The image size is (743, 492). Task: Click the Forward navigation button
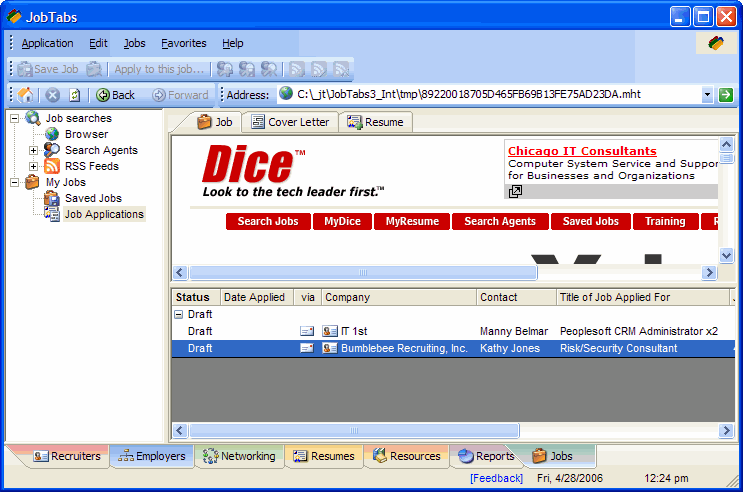coord(180,95)
